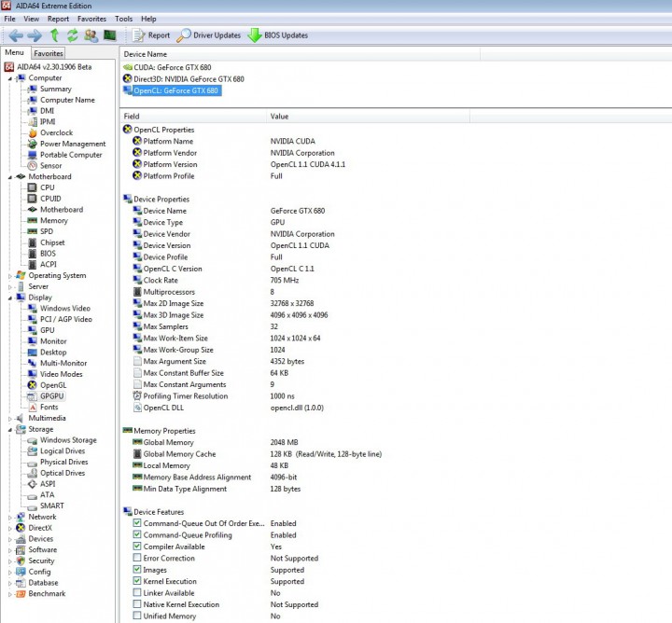The height and width of the screenshot is (623, 672).
Task: Toggle the Images checkbox
Action: 136,570
